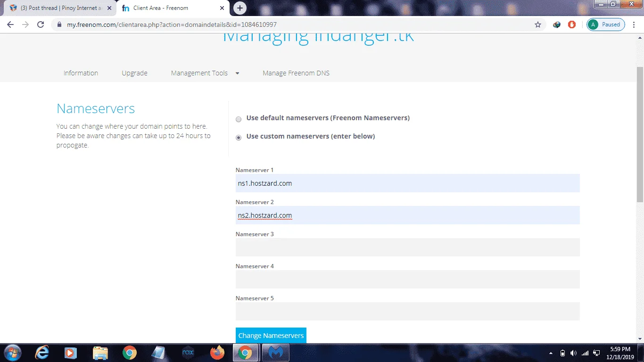Screen dimensions: 644x362
Task: Click the Nameservers heading
Action: (96, 108)
